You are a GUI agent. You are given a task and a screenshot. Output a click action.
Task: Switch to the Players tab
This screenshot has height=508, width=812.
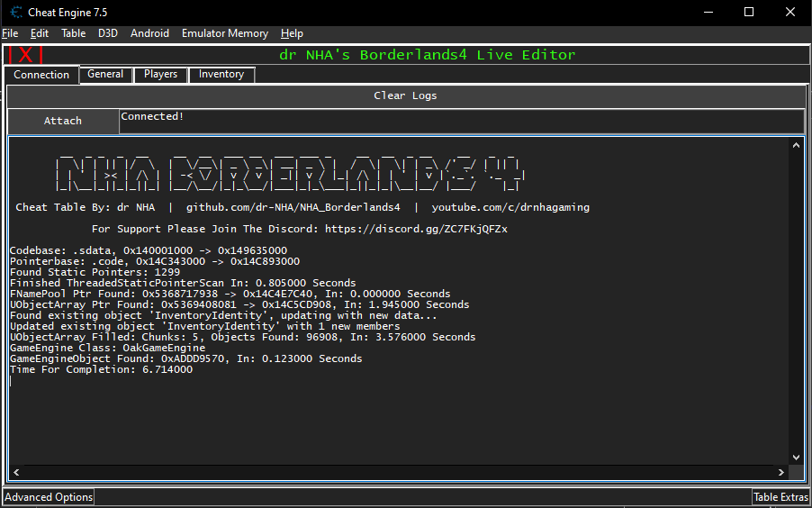point(160,74)
